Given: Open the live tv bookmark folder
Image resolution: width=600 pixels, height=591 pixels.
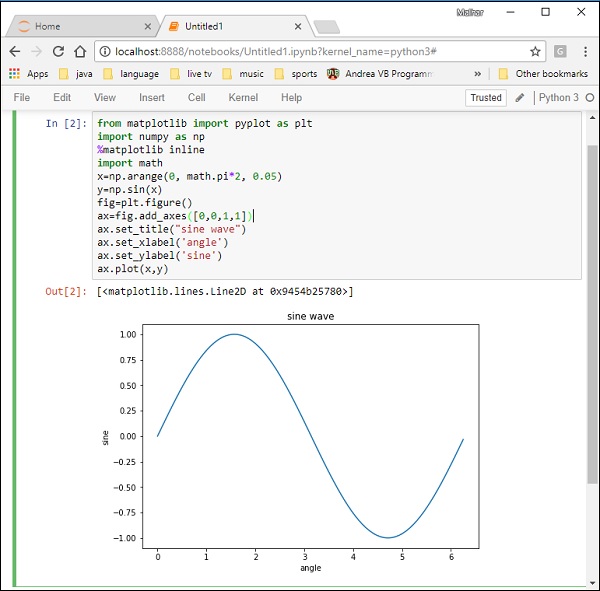Looking at the screenshot, I should tap(189, 74).
